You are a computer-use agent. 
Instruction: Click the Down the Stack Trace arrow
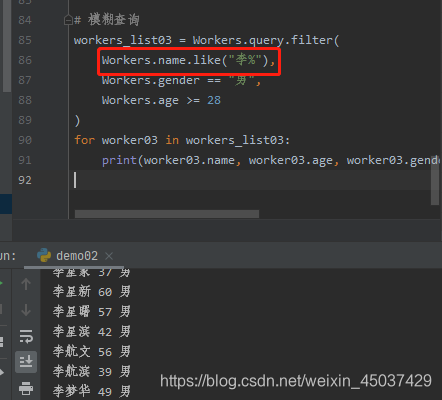tap(26, 310)
